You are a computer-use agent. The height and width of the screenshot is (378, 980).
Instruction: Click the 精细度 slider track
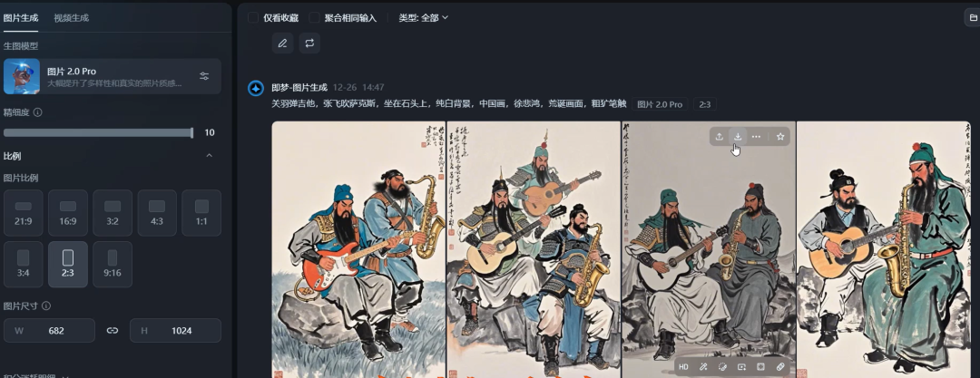98,132
